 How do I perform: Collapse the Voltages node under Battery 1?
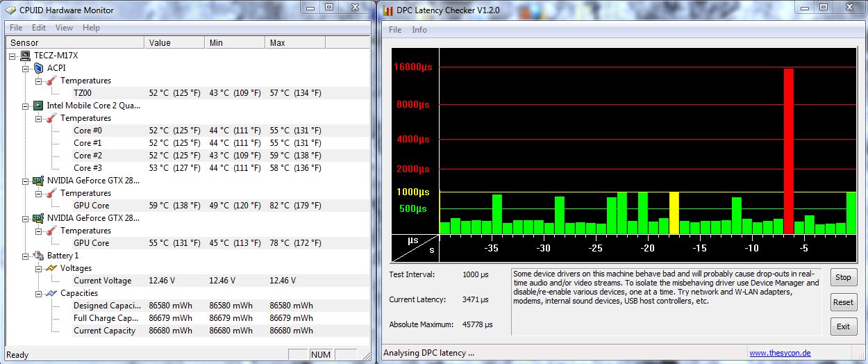(x=39, y=268)
